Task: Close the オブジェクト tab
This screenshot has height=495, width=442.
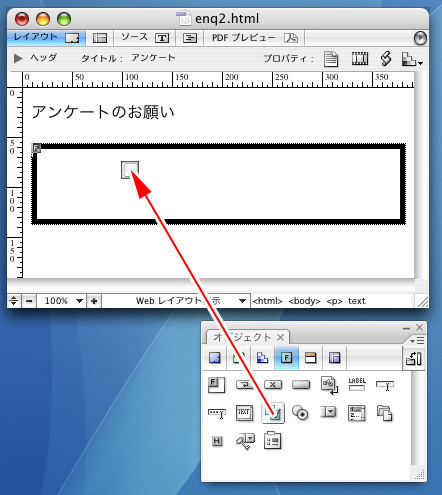Action: click(281, 338)
